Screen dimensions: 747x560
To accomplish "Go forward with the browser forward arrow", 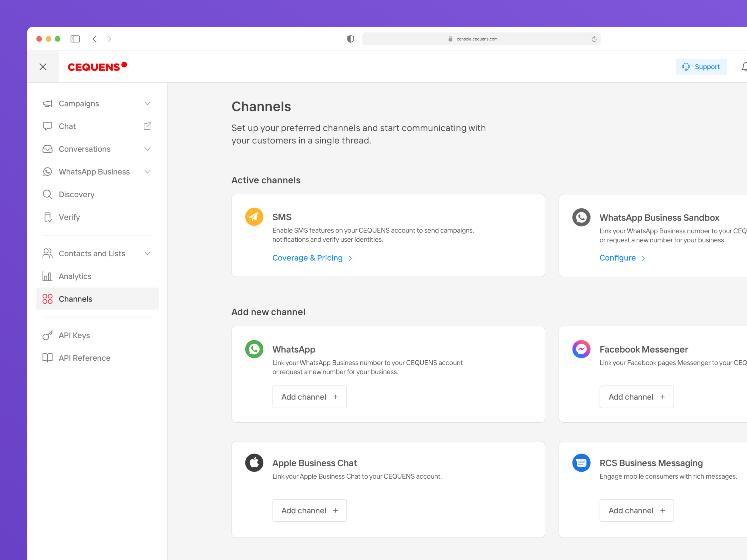I will tap(109, 39).
